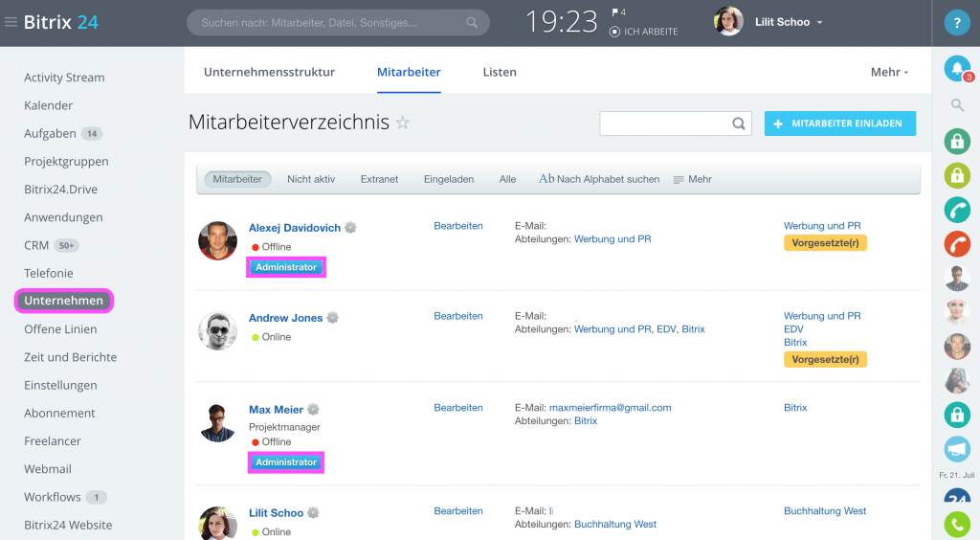Click the gear icon next to Alexej Davidovich
The image size is (980, 540).
350,228
